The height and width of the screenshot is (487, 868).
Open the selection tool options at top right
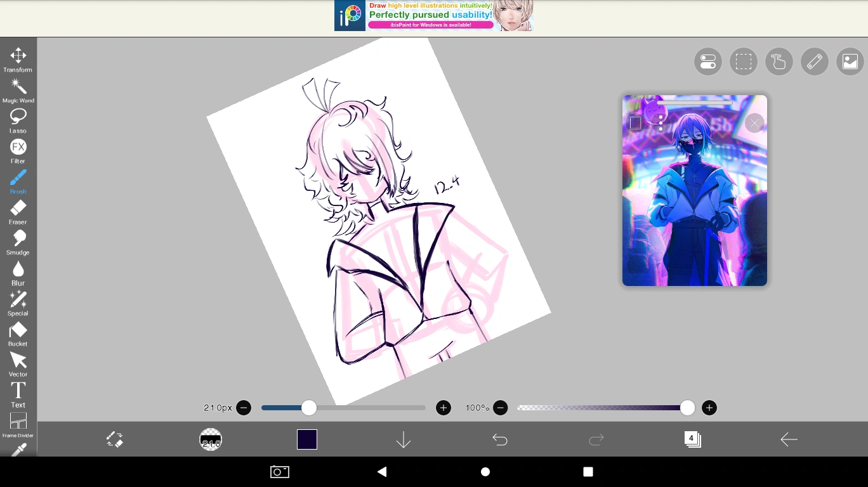click(x=743, y=62)
